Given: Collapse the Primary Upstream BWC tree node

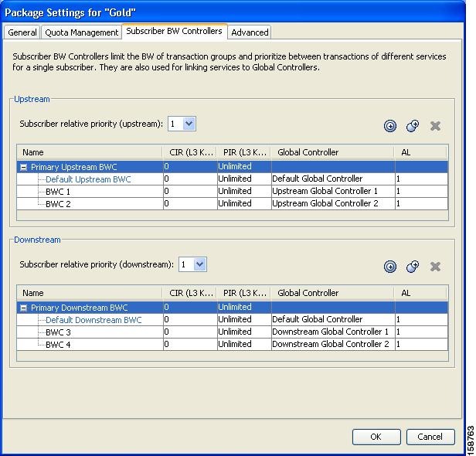Looking at the screenshot, I should (24, 167).
